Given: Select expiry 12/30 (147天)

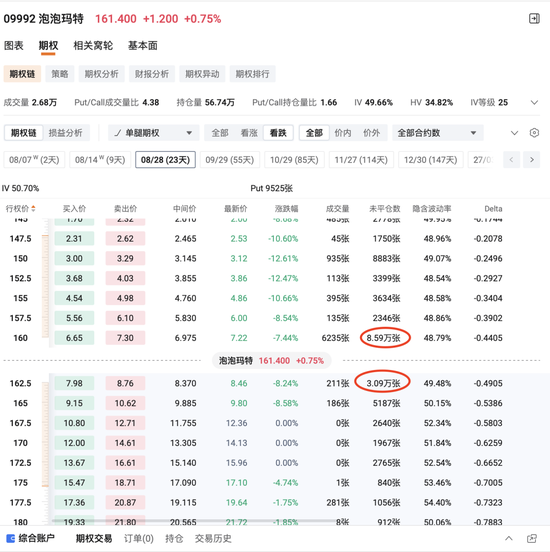Looking at the screenshot, I should coord(431,160).
